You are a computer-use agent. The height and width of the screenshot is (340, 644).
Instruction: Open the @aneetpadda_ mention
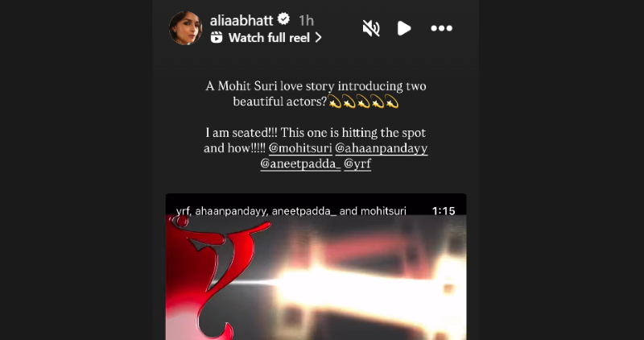[x=300, y=164]
